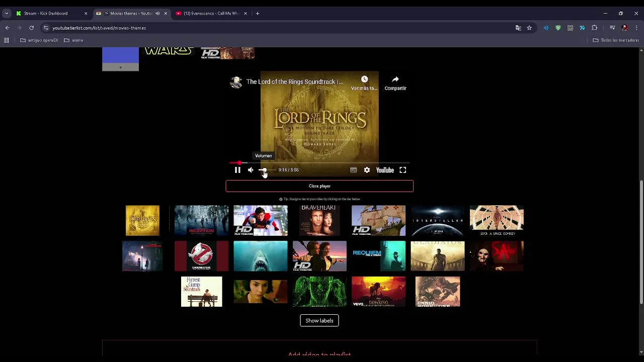Image resolution: width=644 pixels, height=362 pixels.
Task: Click the Star Wars thumbnail in the tier row
Action: click(169, 52)
